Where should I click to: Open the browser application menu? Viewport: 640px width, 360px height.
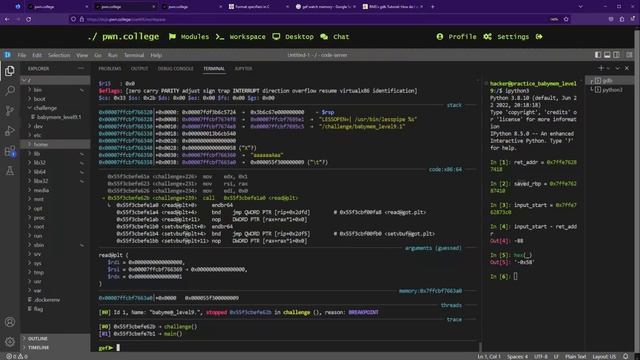click(632, 19)
